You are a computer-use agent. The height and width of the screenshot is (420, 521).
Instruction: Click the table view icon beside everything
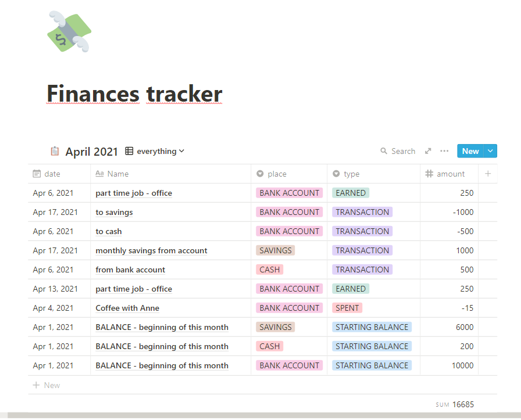[130, 151]
